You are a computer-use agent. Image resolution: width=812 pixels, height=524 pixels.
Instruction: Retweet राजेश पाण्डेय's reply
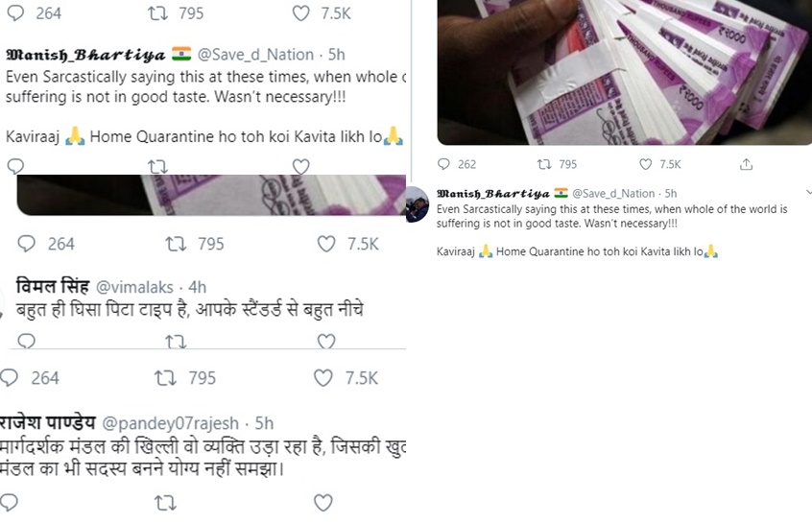tap(165, 502)
